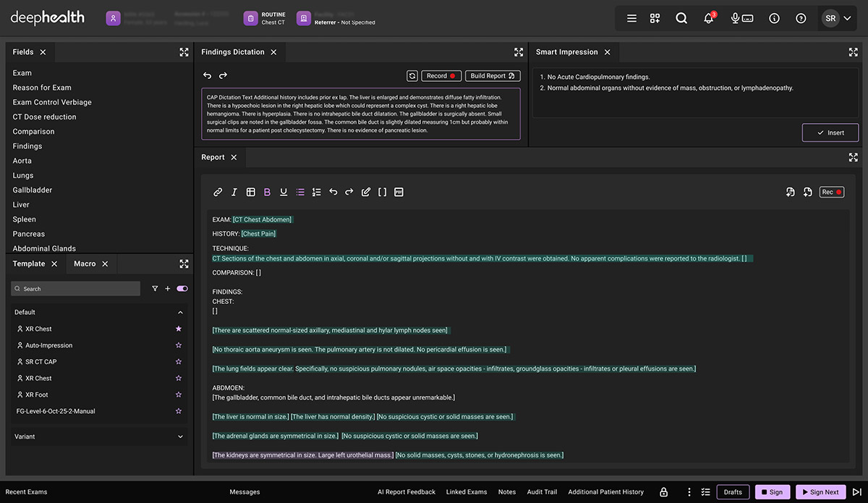Click redo in report toolbar
The height and width of the screenshot is (503, 868).
[349, 192]
